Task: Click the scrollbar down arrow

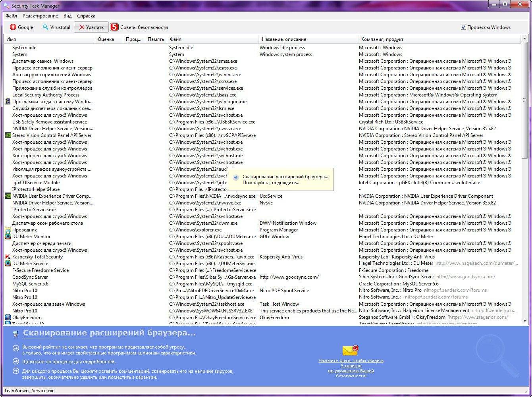Action: 524,322
